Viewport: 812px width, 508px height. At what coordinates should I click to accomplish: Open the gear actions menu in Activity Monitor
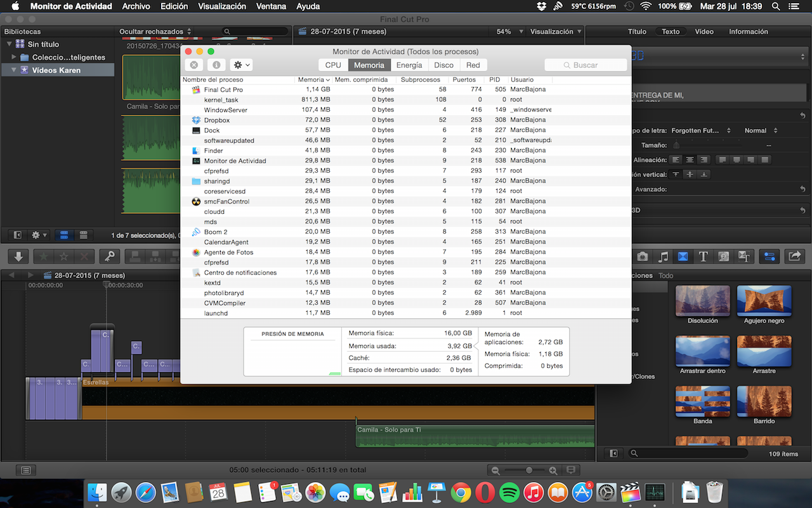pos(242,65)
